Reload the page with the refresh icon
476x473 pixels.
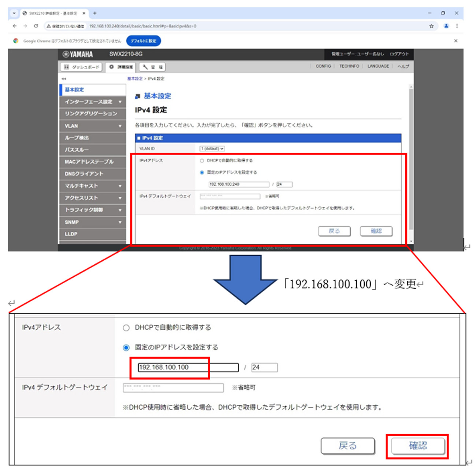36,26
